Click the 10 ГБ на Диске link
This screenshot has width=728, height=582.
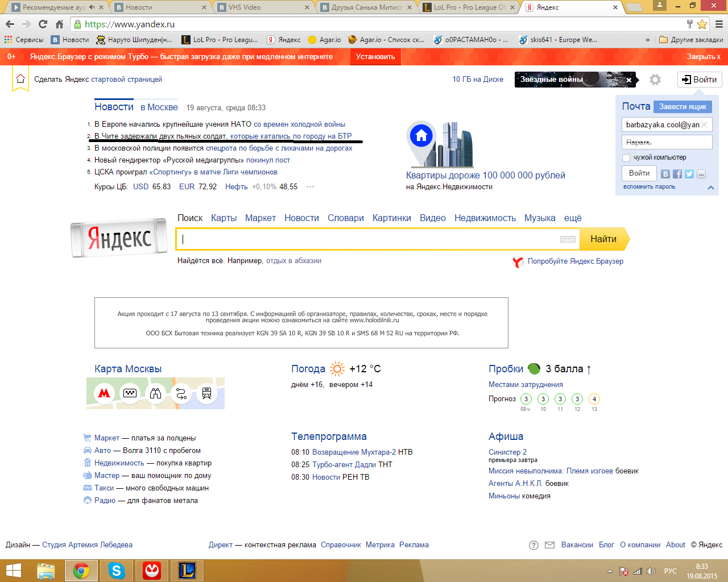[478, 80]
